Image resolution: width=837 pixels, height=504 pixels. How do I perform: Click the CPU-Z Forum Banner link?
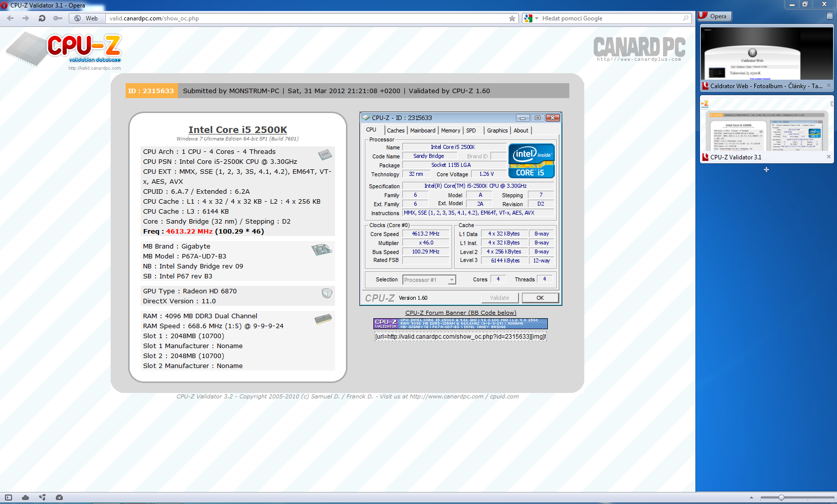coord(461,313)
